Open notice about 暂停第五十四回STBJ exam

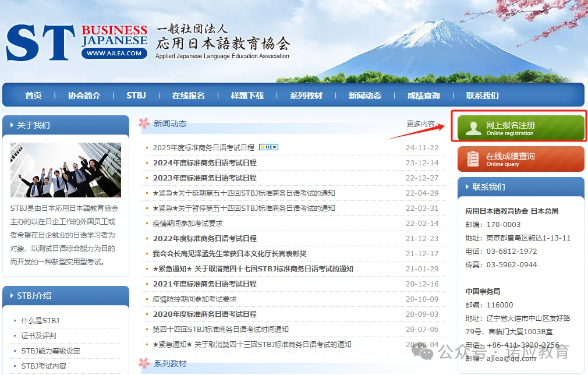[x=244, y=208]
